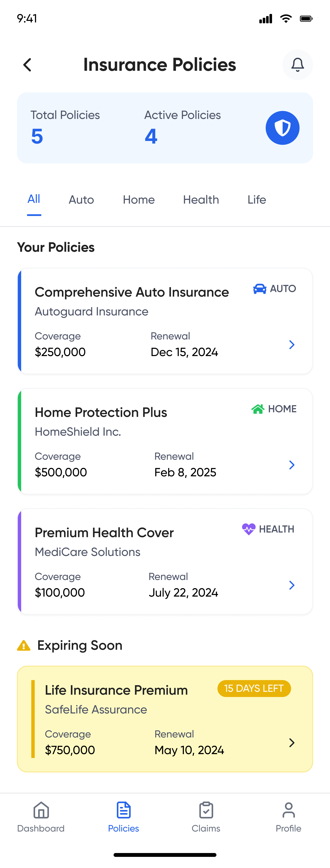Expand Comprehensive Auto Insurance chevron
330x868 pixels.
point(292,345)
